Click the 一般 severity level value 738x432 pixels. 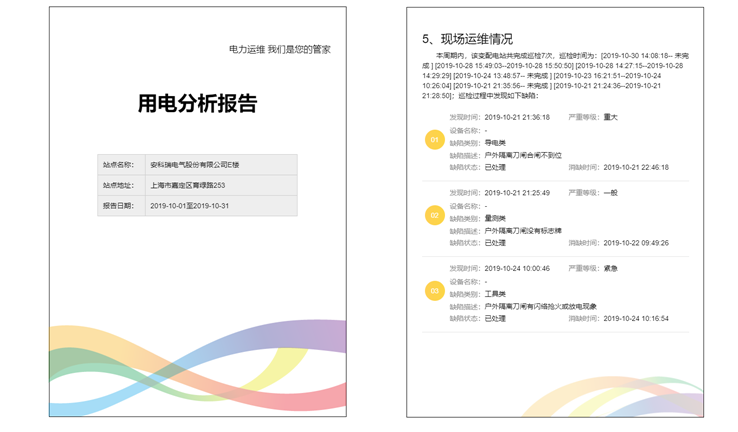[x=611, y=192]
